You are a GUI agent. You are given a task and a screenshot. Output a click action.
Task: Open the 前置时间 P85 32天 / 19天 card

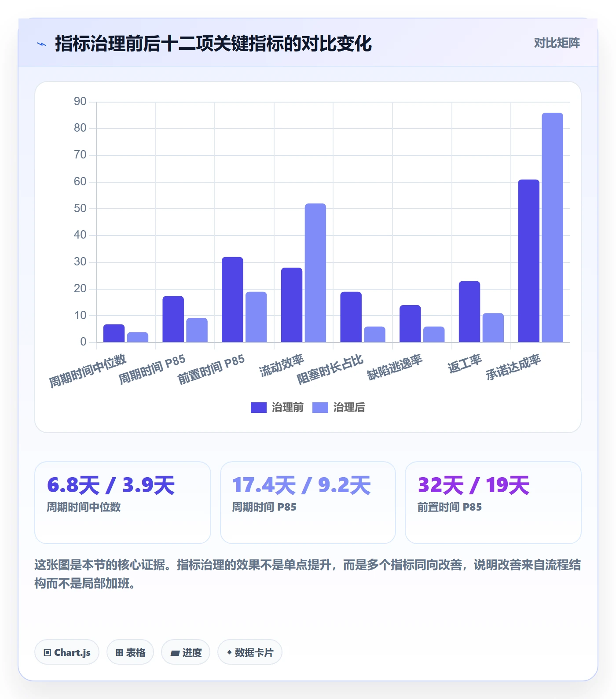(493, 503)
